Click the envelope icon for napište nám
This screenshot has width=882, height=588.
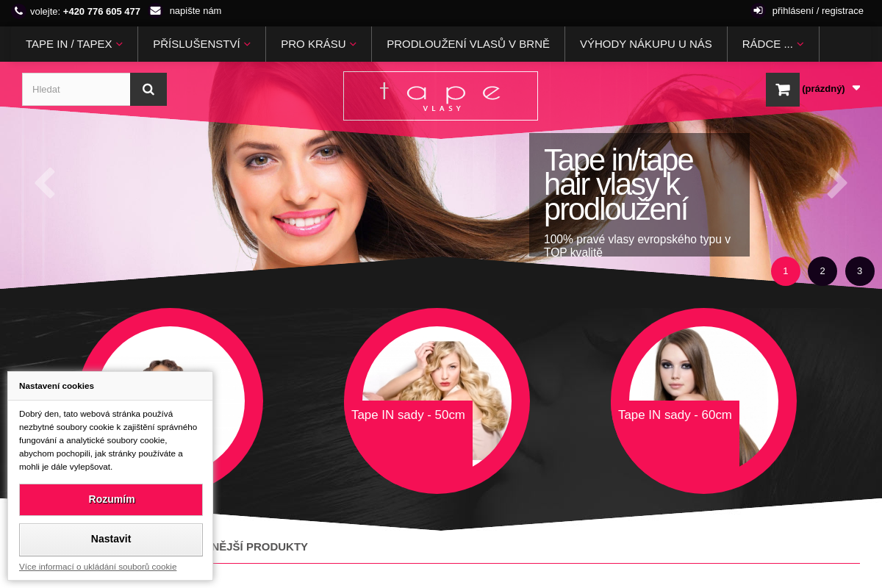pyautogui.click(x=155, y=11)
